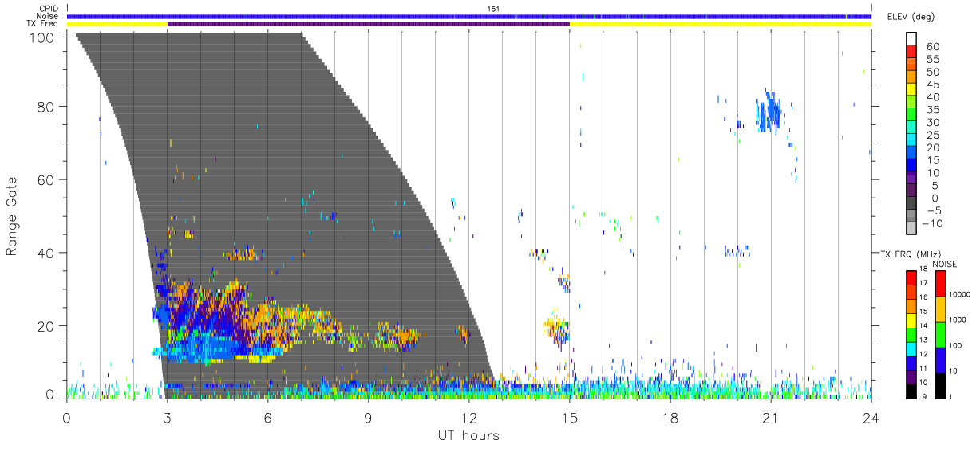Choose the ELEV color bar segment between 20 and 25
This screenshot has width=980, height=452.
[911, 141]
